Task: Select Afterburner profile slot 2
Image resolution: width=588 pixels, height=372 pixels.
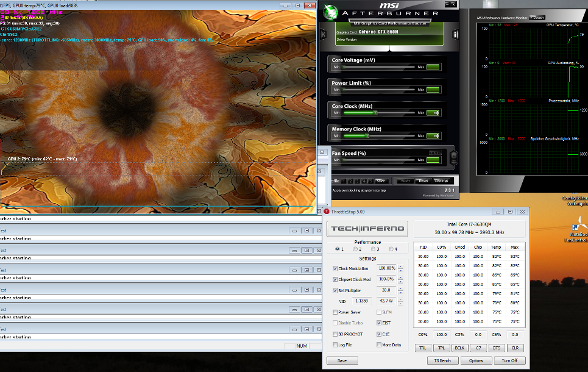Action: coord(350,181)
